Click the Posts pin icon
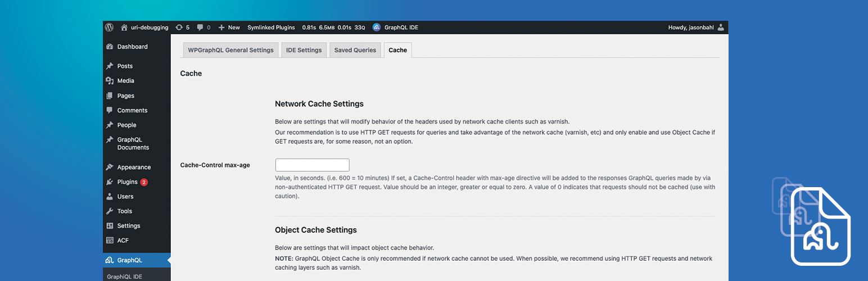Screen dimensions: 868x281 pos(110,66)
